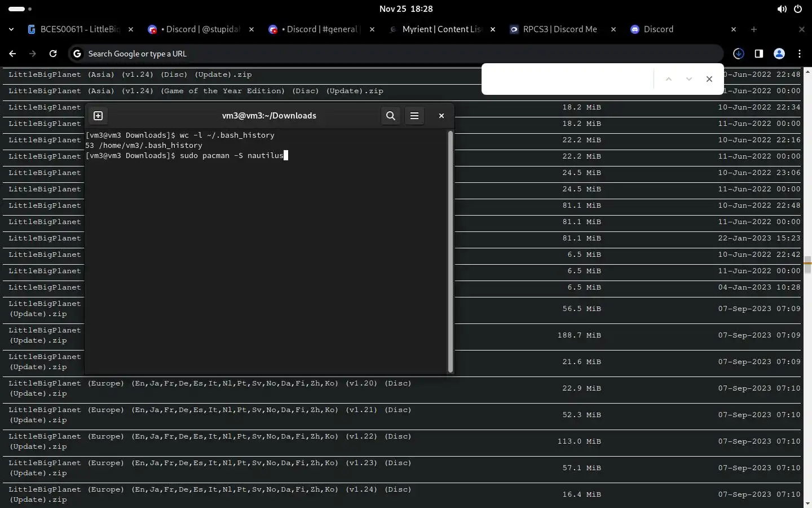Screen dimensions: 812x508
Task: Open the terminal hamburger menu
Action: pyautogui.click(x=414, y=116)
